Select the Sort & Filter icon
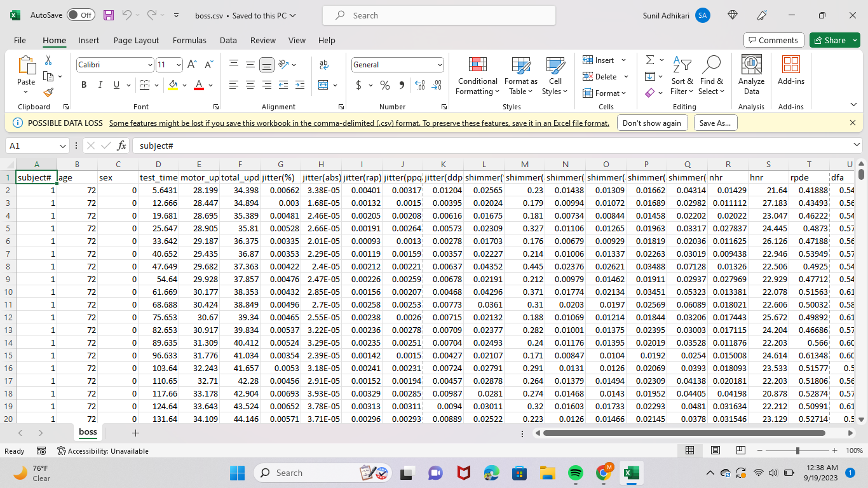This screenshot has width=868, height=488. 682,76
